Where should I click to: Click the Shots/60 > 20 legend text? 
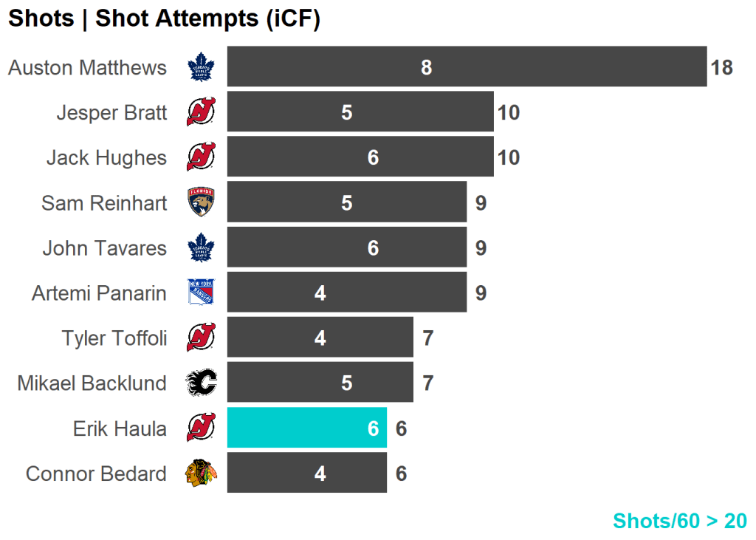[x=679, y=521]
